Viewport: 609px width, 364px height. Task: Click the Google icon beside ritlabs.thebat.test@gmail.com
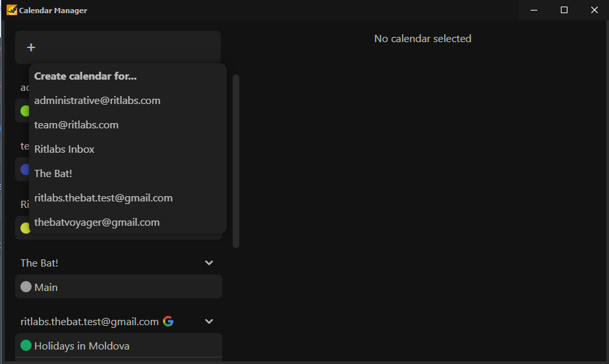click(168, 321)
